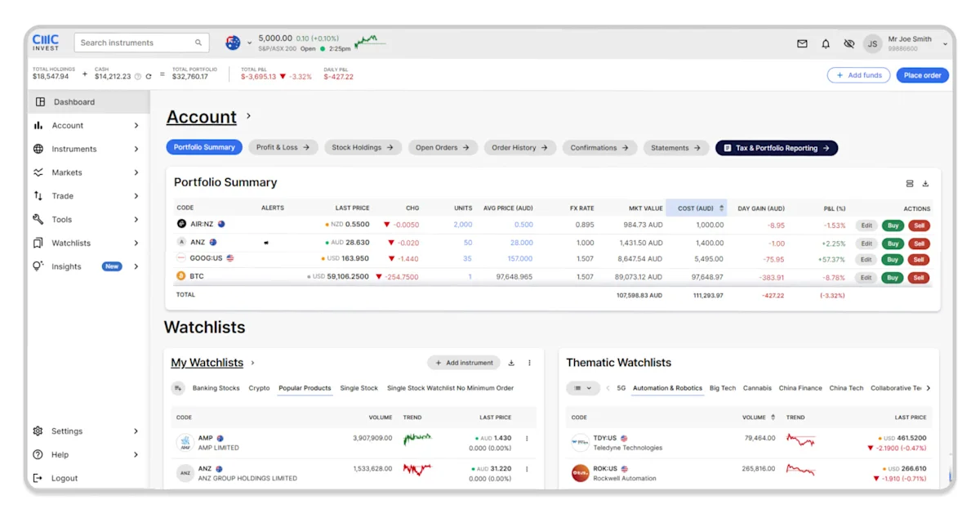Open the notifications bell
980x518 pixels.
point(826,44)
